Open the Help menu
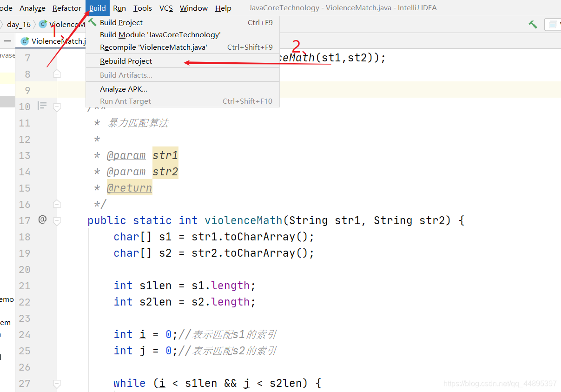This screenshot has height=392, width=561. pyautogui.click(x=223, y=8)
